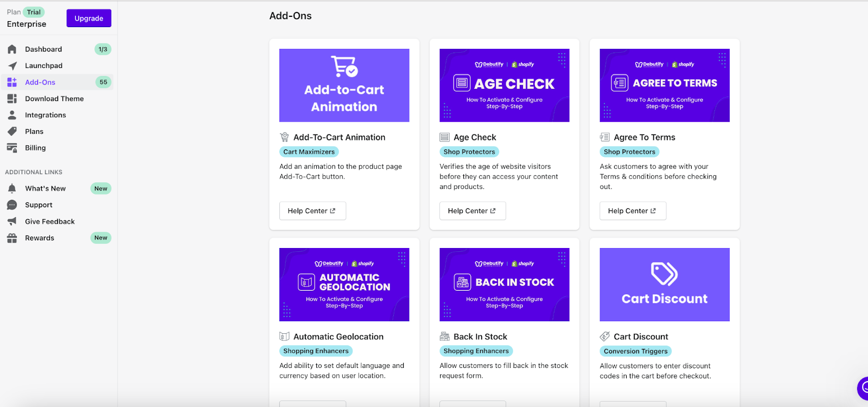Image resolution: width=868 pixels, height=407 pixels.
Task: Click the Billing card icon
Action: pos(12,148)
